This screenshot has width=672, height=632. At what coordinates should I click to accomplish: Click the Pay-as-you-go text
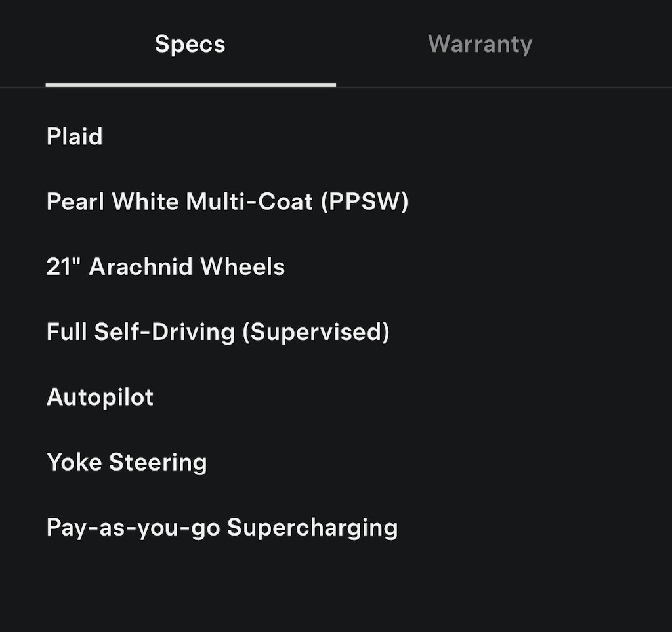(133, 528)
